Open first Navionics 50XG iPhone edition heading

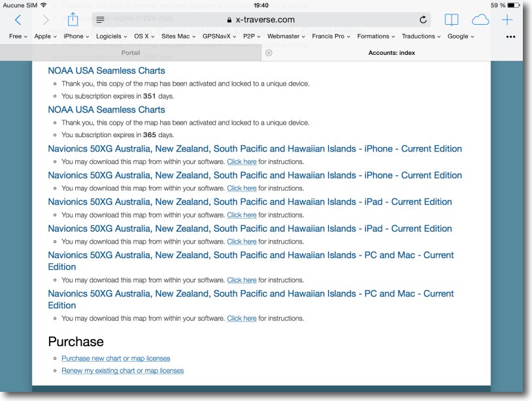tap(255, 148)
